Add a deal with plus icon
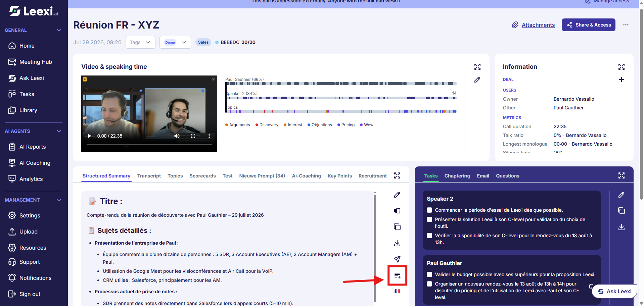This screenshot has height=306, width=644. [621, 80]
